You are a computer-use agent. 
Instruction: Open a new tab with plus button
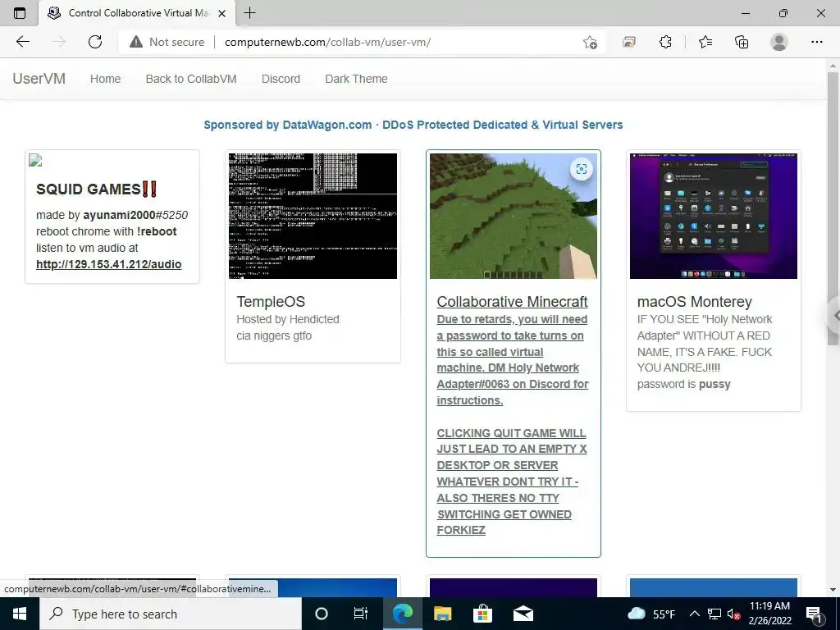pos(249,13)
